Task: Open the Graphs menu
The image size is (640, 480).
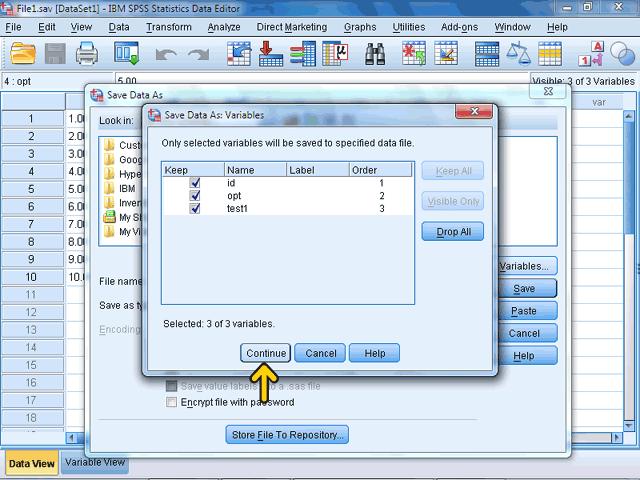Action: point(360,27)
